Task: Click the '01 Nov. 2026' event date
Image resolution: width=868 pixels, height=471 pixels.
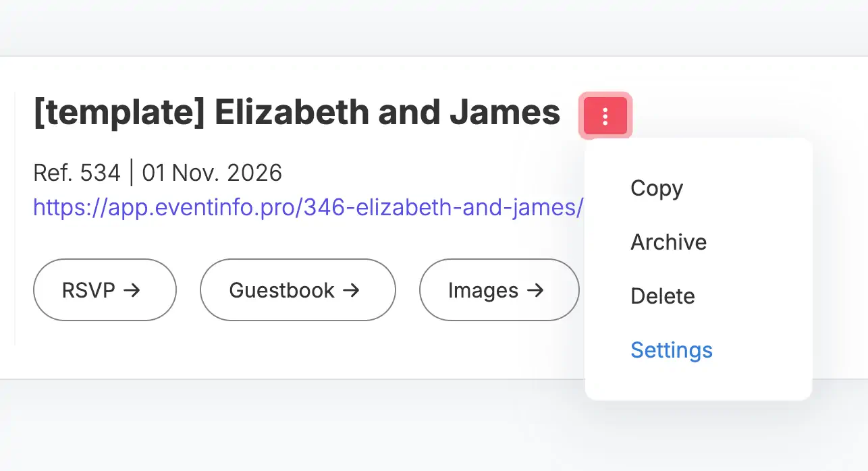Action: point(212,173)
